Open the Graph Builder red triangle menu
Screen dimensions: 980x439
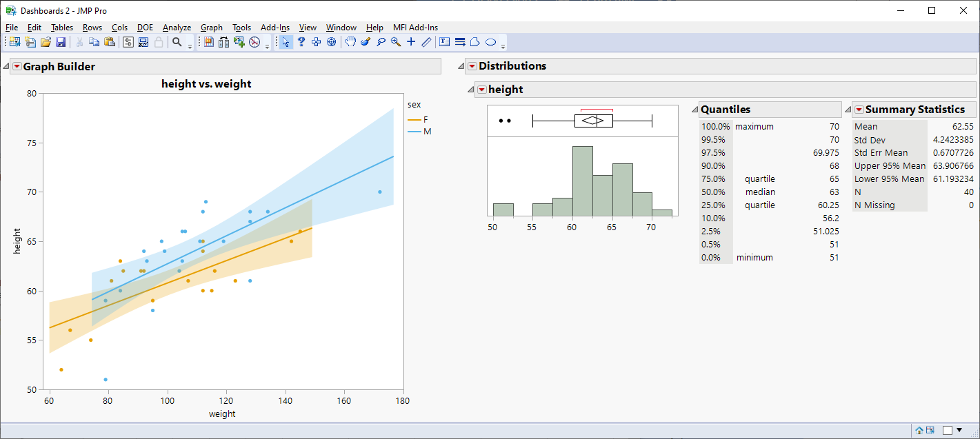(x=16, y=66)
